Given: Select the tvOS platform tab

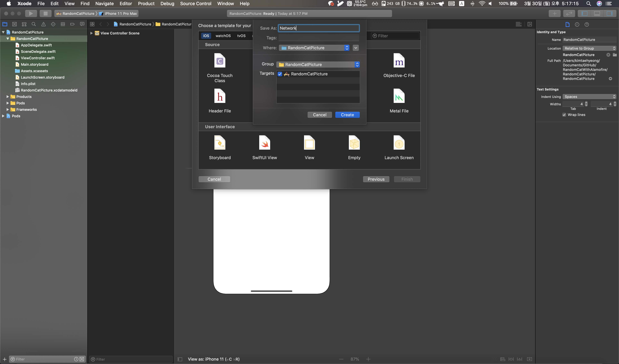Looking at the screenshot, I should pos(241,36).
